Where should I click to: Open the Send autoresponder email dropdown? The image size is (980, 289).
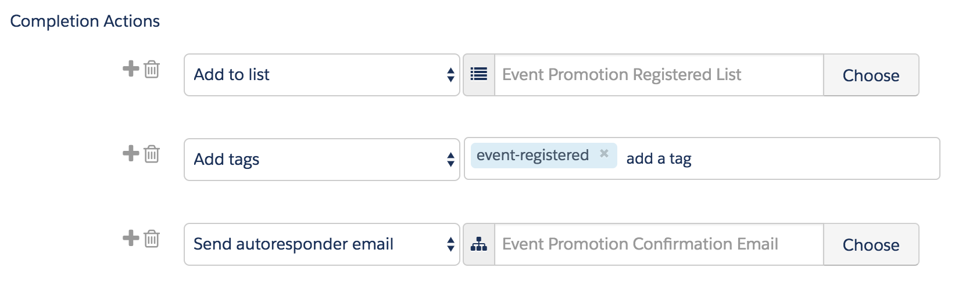coord(322,244)
